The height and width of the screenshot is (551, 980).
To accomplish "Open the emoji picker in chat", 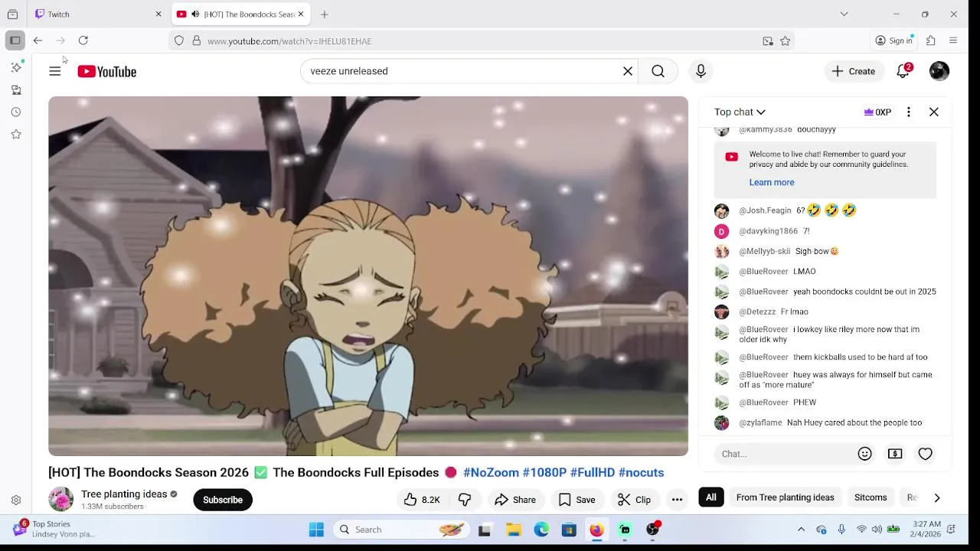I will 865,454.
